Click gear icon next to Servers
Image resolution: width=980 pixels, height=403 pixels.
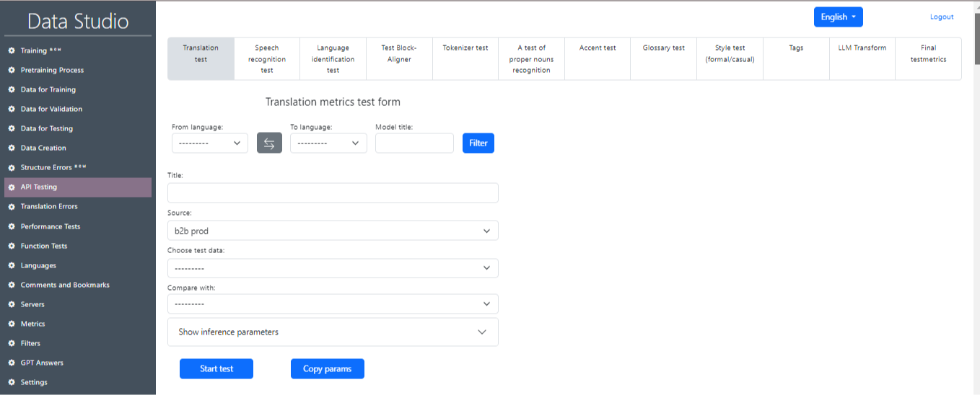coord(12,305)
